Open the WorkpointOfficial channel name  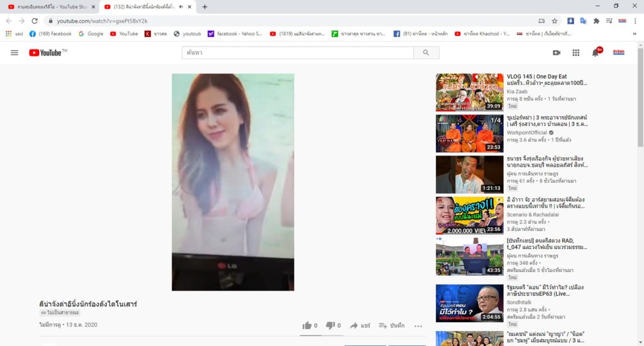[526, 133]
